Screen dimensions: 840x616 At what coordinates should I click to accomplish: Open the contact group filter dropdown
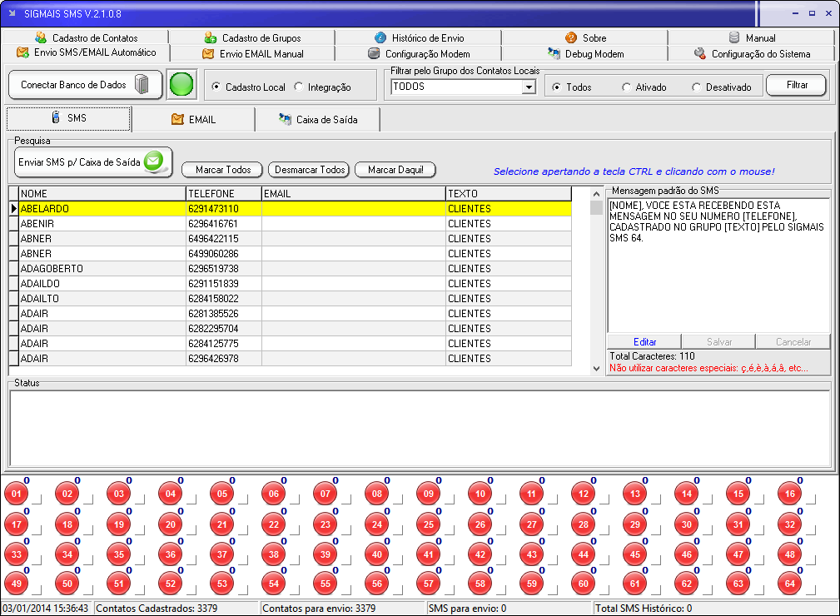(x=529, y=87)
